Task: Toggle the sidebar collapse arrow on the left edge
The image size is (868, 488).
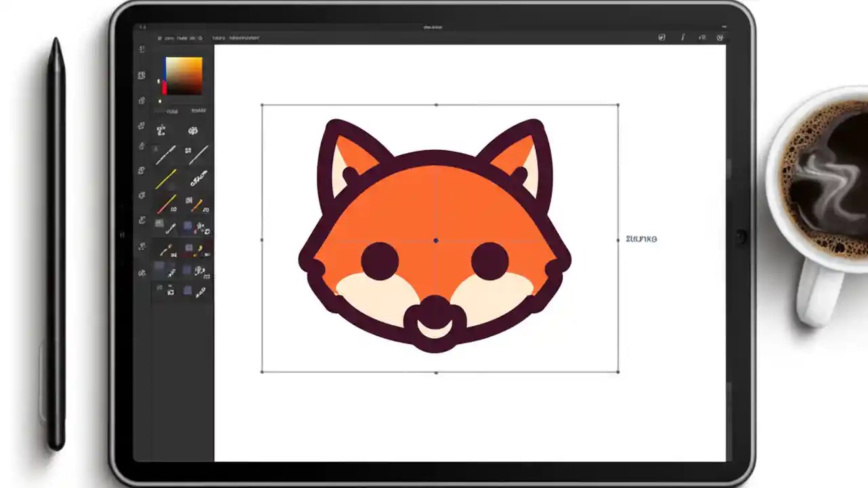Action: [123, 235]
